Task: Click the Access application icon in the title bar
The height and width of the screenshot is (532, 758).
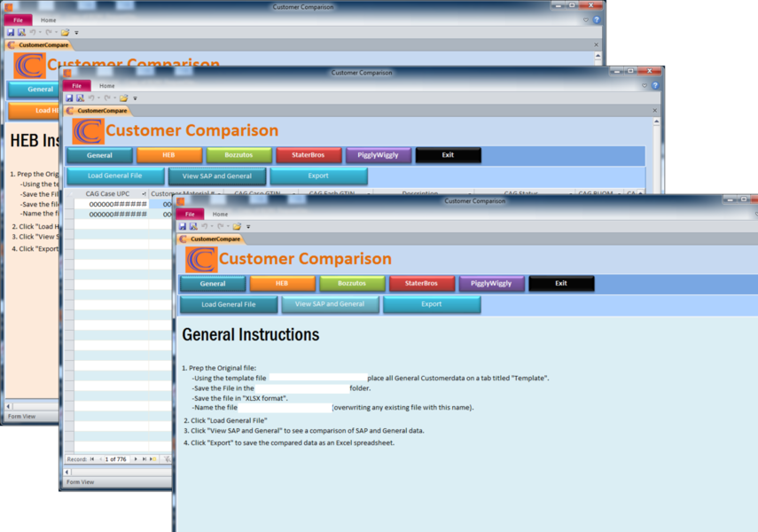Action: coord(179,201)
